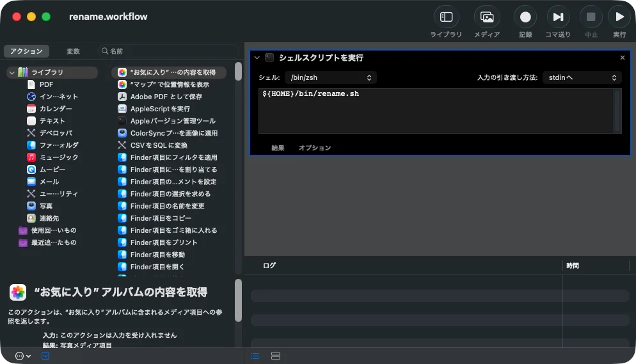The image size is (636, 364).
Task: Click the 結果 button in the action
Action: 278,148
